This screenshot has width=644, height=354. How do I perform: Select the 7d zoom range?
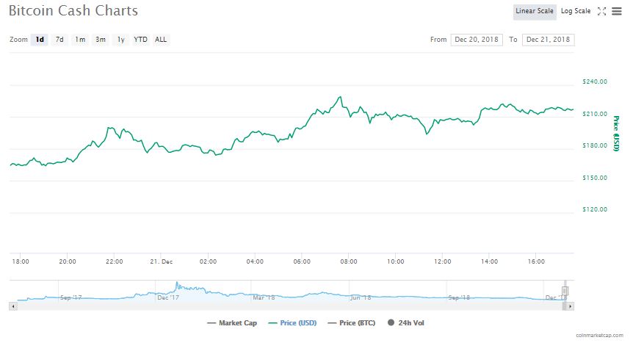[59, 40]
